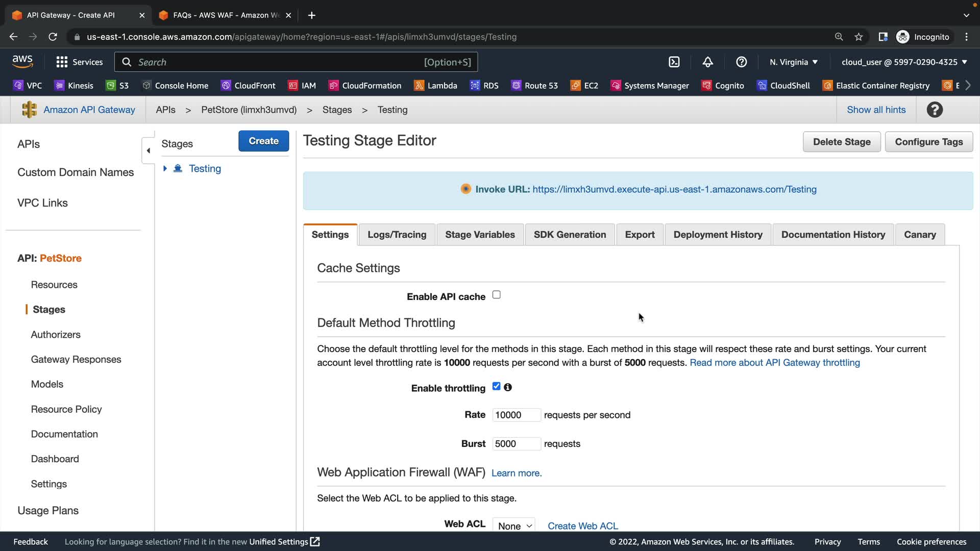
Task: Enable the API cache checkbox
Action: (496, 295)
